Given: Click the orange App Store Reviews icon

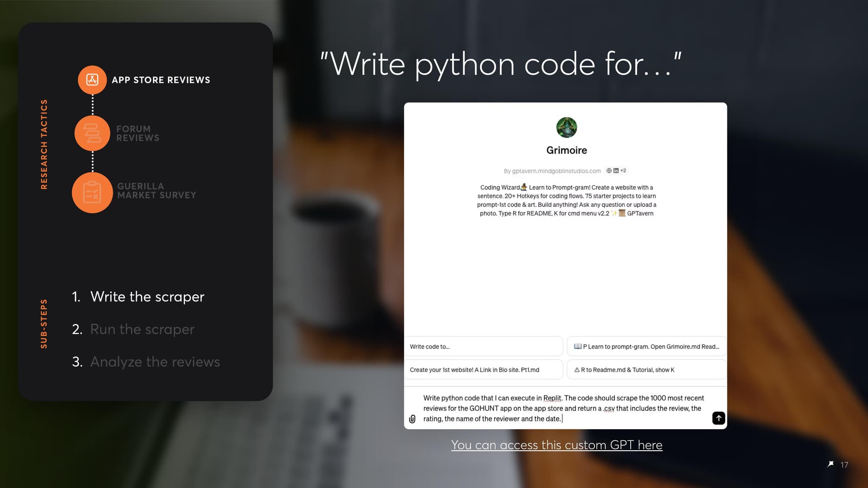Looking at the screenshot, I should tap(92, 80).
